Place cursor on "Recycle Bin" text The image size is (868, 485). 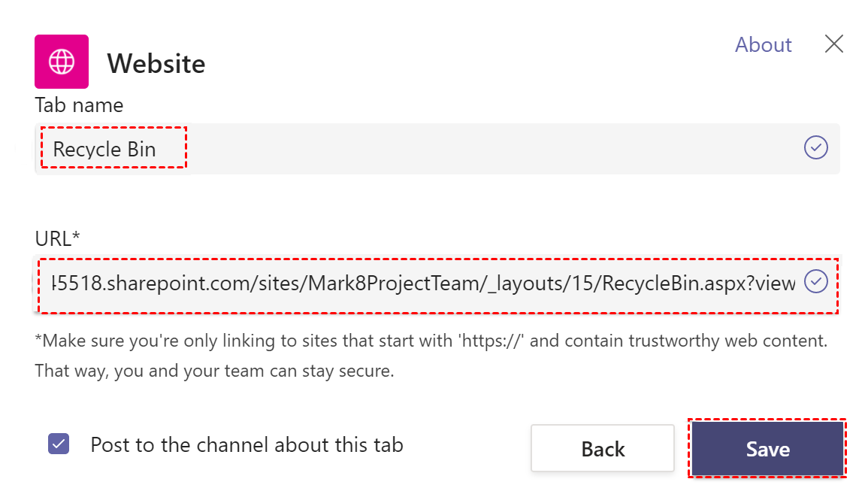click(104, 149)
